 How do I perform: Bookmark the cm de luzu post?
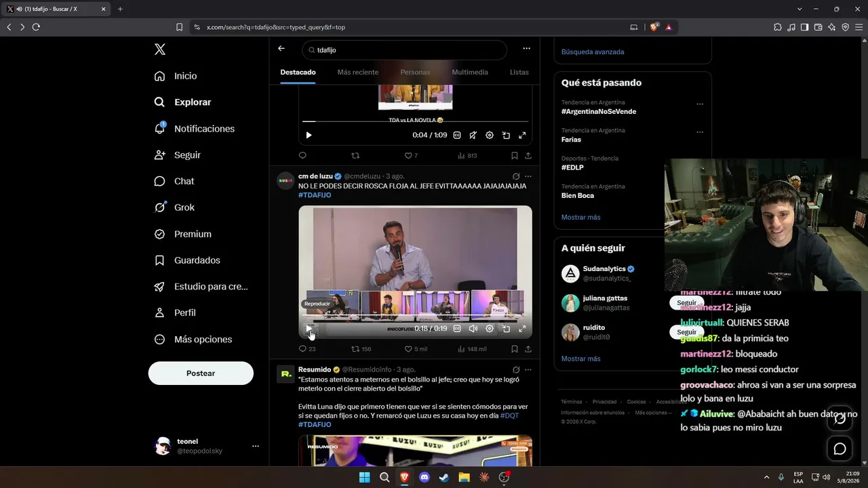(x=515, y=349)
